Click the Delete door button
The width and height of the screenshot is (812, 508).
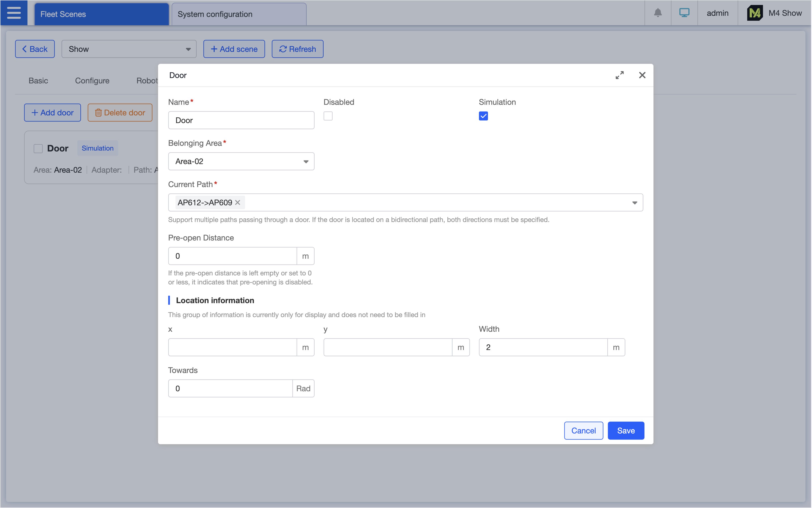[120, 112]
